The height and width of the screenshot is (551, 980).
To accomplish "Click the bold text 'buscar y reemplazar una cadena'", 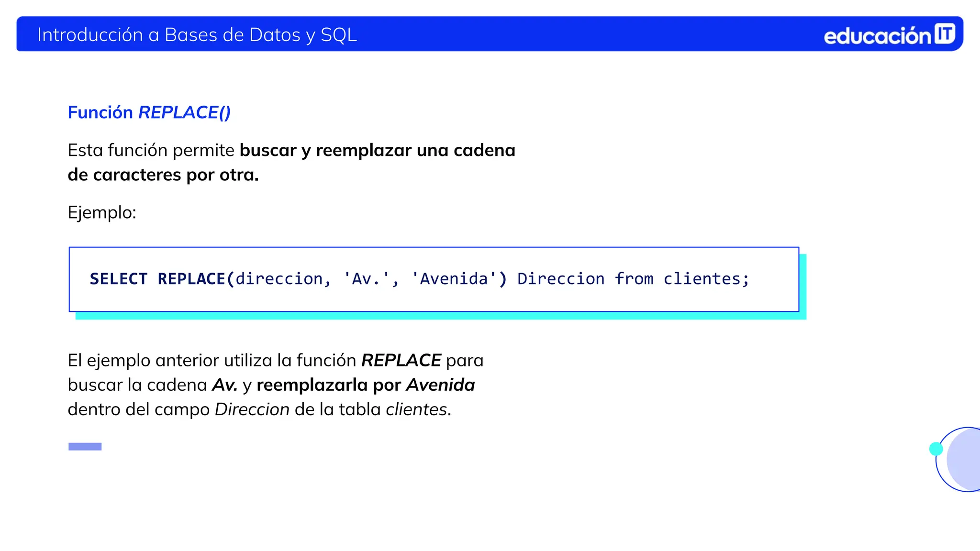I will pos(377,150).
